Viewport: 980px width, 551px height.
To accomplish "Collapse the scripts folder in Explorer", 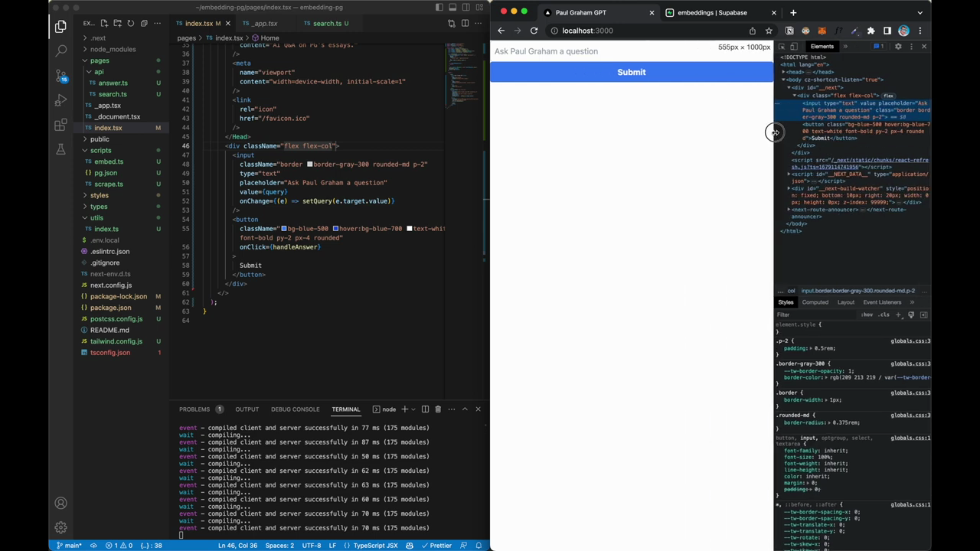I will pos(100,150).
